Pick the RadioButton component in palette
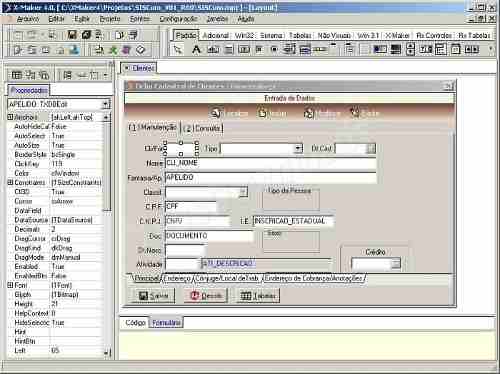 (274, 50)
